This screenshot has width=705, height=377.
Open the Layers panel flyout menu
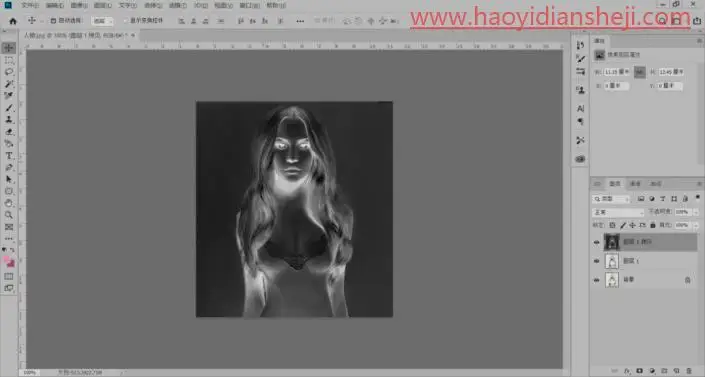(x=699, y=184)
